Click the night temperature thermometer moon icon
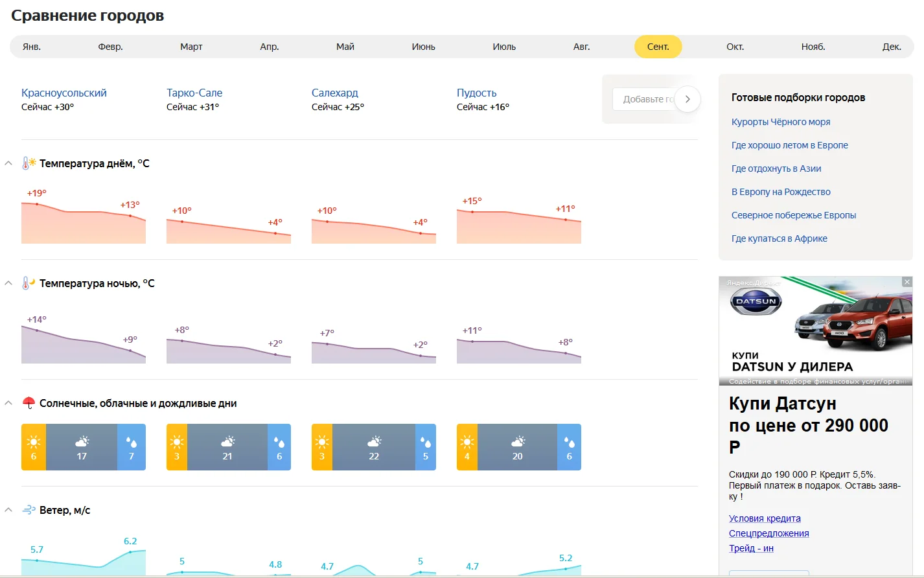This screenshot has height=578, width=924. [29, 283]
